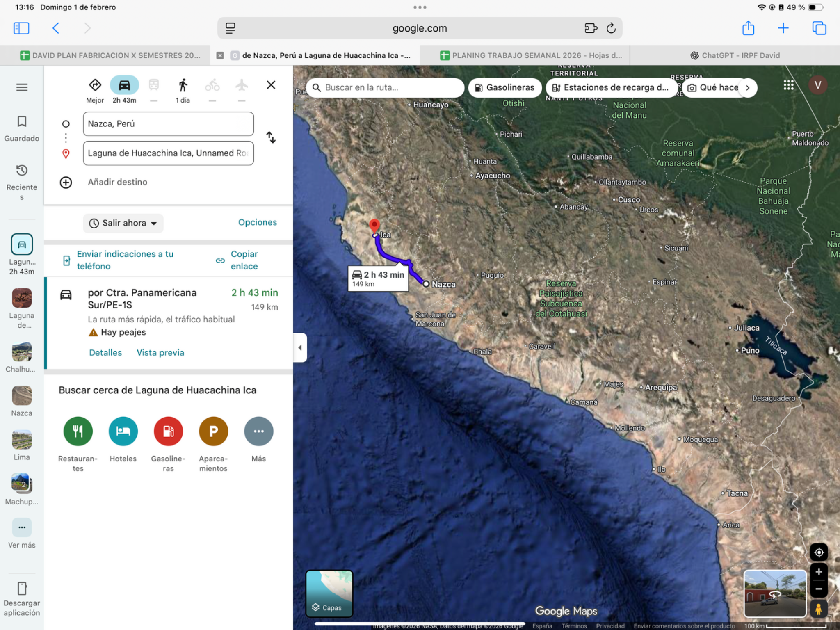Screen dimensions: 840x630
Task: Select the best route mode icon
Action: pos(95,85)
